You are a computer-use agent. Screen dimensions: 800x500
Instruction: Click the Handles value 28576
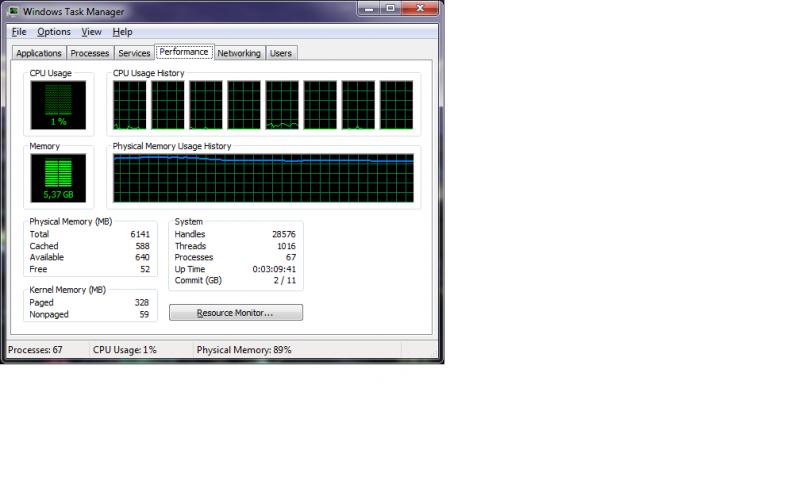click(284, 234)
